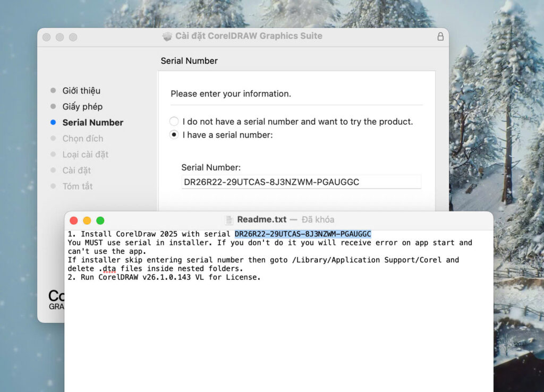Go to the "Giấy phép" installer step
This screenshot has width=544, height=392.
point(82,107)
